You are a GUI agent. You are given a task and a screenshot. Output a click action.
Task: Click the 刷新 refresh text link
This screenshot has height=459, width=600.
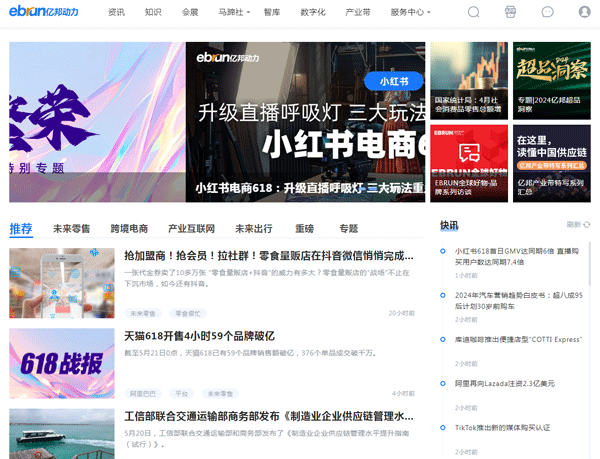pyautogui.click(x=574, y=225)
